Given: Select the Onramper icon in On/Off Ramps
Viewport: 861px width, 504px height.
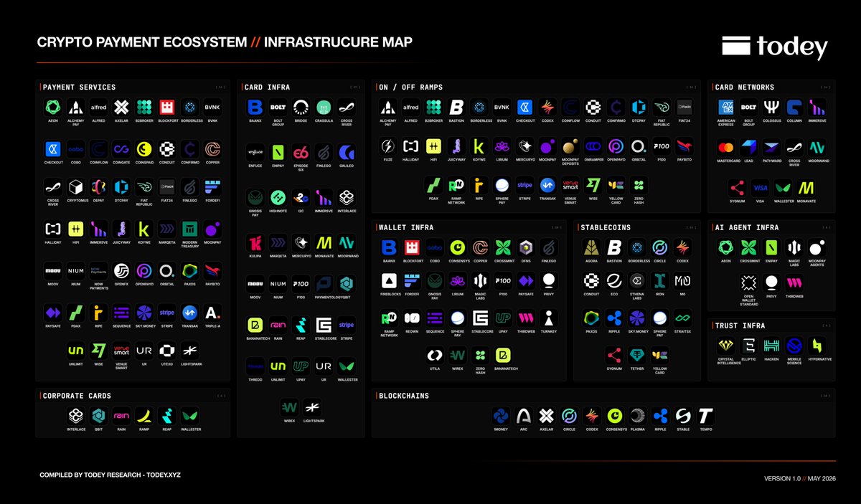Looking at the screenshot, I should (593, 146).
